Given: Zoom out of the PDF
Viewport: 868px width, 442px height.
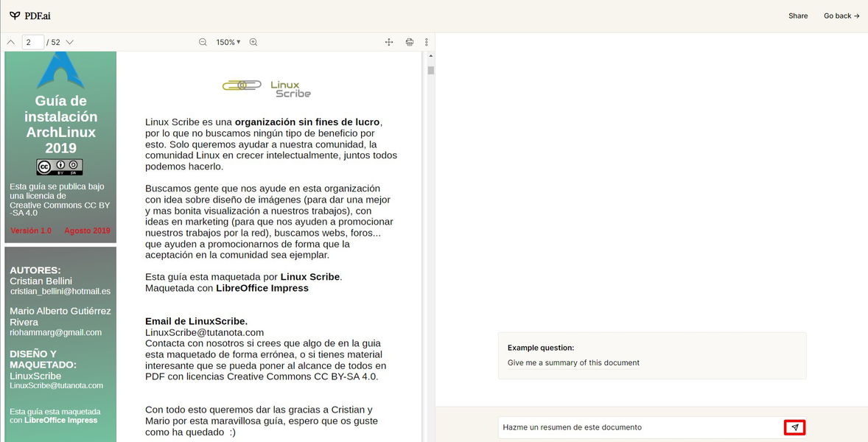Looking at the screenshot, I should click(203, 42).
